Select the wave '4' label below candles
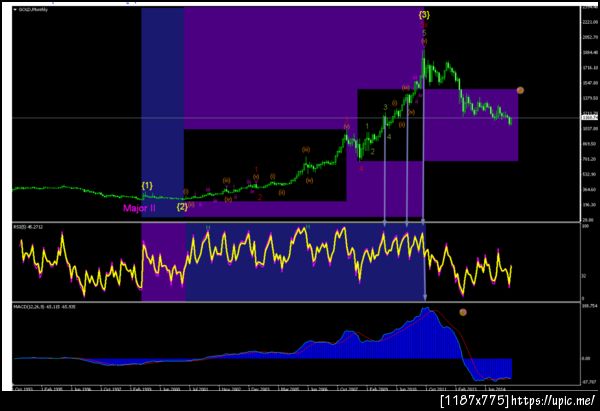The width and height of the screenshot is (600, 411). click(x=389, y=137)
